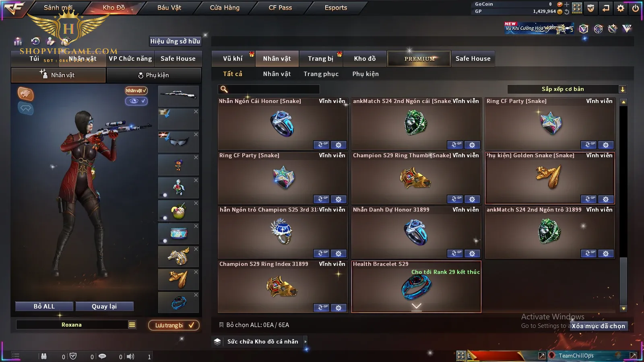Screen dimensions: 644x362
Task: Click GP repair icon on Nhẫn Danh Dự Honor
Action: tap(454, 253)
